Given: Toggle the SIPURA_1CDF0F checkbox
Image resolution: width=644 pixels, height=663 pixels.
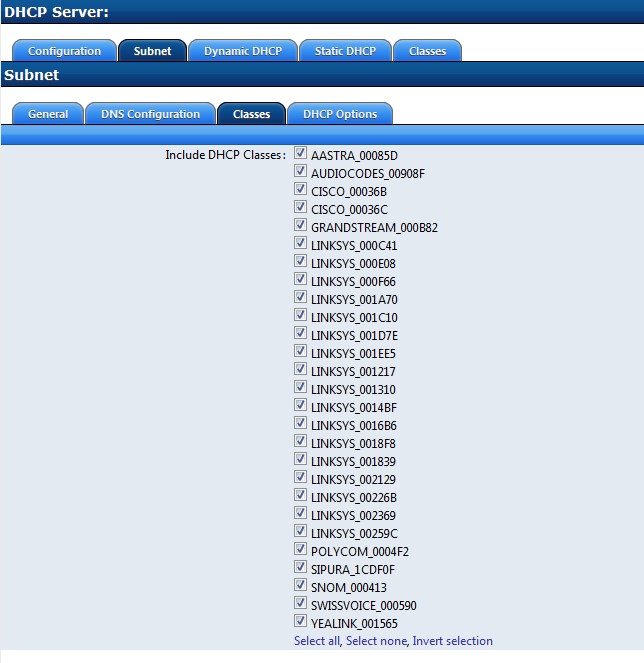Looking at the screenshot, I should coord(300,567).
